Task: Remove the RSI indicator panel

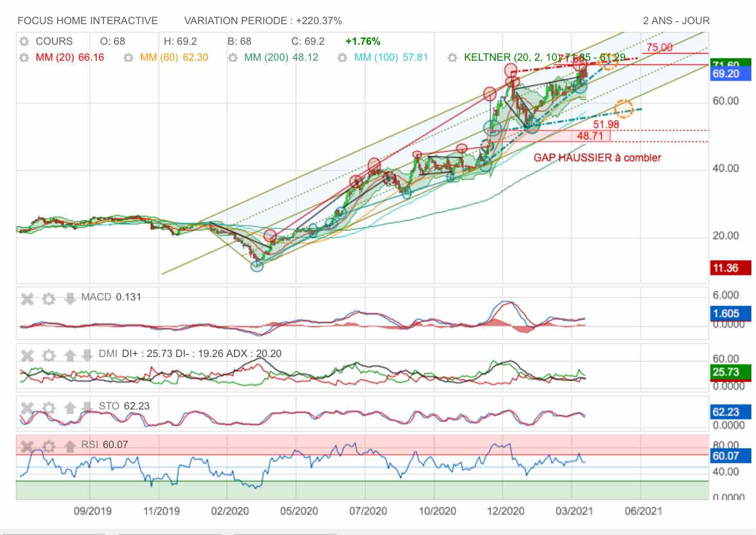Action: pyautogui.click(x=27, y=446)
